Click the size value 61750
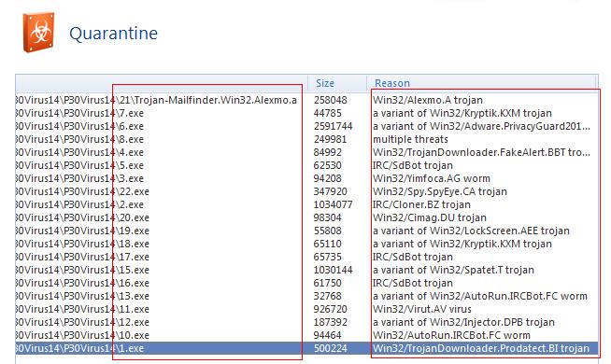 coord(327,283)
